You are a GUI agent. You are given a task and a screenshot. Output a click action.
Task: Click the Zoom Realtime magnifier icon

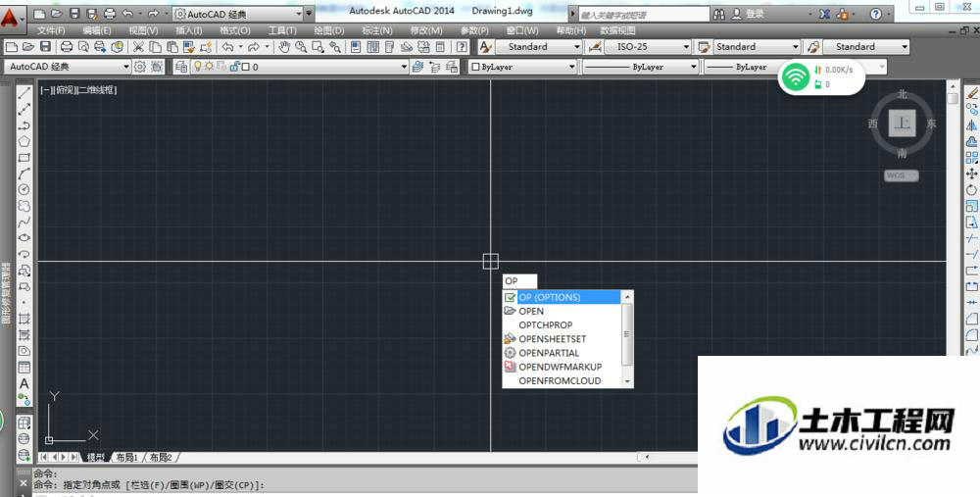(x=301, y=47)
